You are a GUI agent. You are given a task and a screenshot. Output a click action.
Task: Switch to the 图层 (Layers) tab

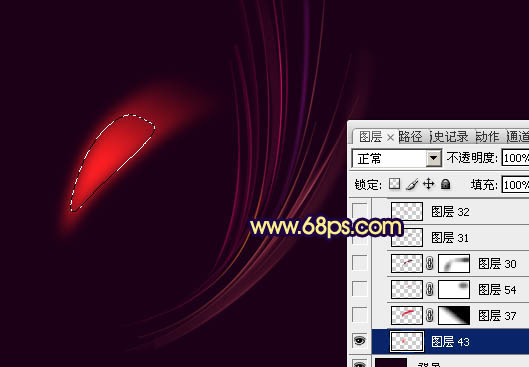pos(370,137)
